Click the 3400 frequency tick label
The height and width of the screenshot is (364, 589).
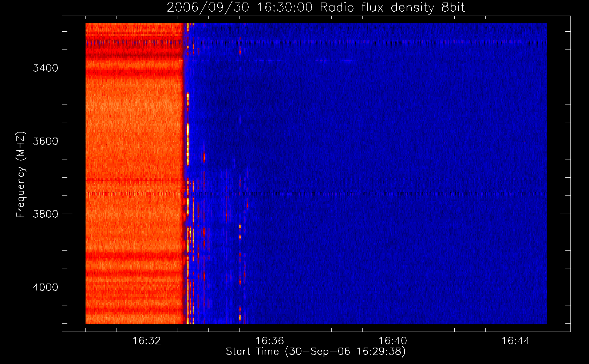(x=46, y=68)
